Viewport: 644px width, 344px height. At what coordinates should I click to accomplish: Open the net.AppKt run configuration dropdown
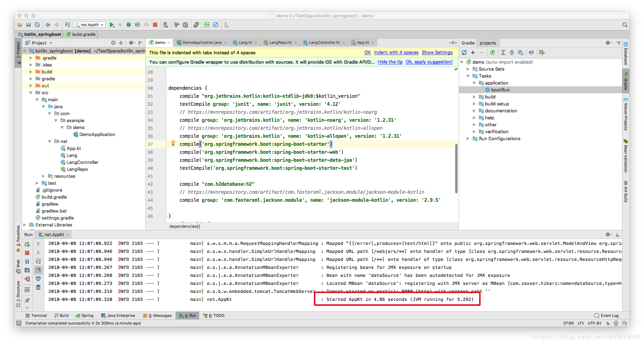tap(90, 25)
